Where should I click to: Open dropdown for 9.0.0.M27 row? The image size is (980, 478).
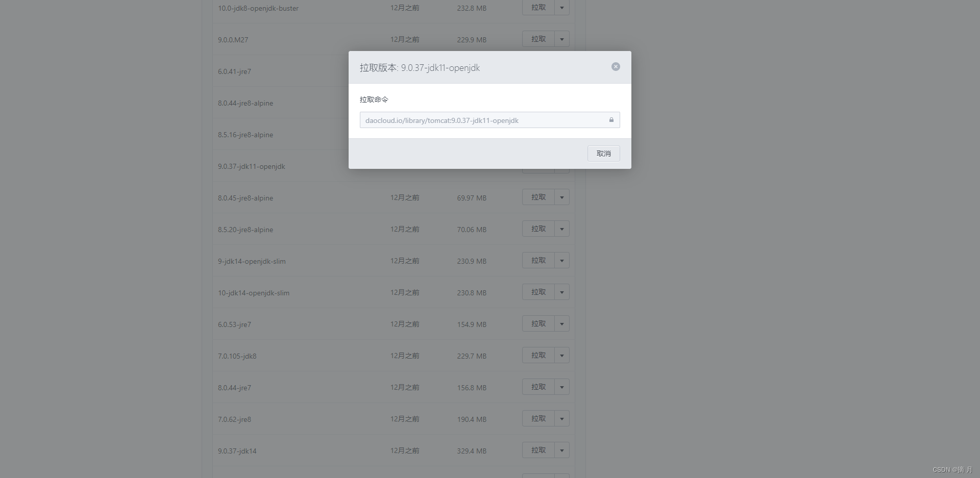[x=561, y=39]
